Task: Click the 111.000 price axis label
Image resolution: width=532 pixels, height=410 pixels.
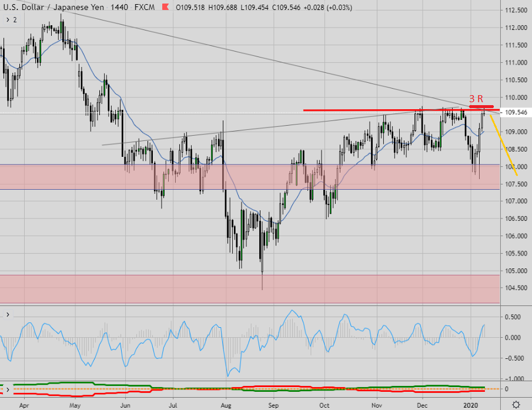Action: pyautogui.click(x=516, y=62)
